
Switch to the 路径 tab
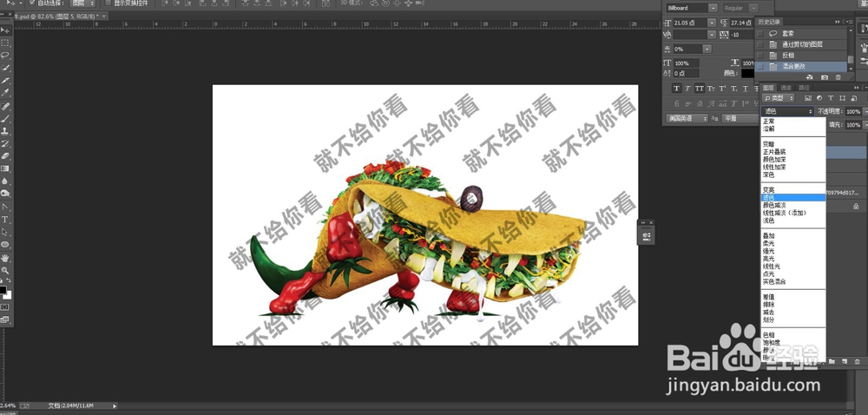coord(804,88)
